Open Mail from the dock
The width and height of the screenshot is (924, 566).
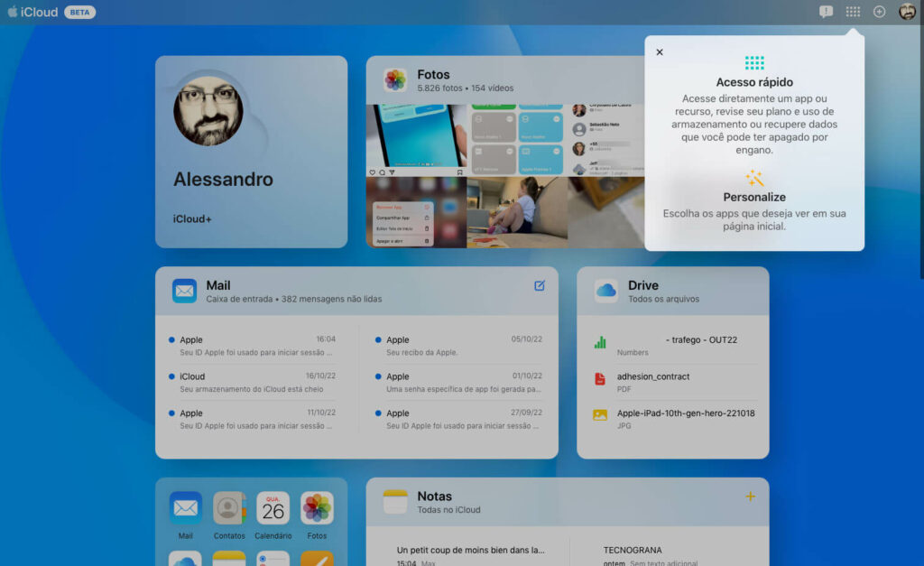tap(185, 507)
